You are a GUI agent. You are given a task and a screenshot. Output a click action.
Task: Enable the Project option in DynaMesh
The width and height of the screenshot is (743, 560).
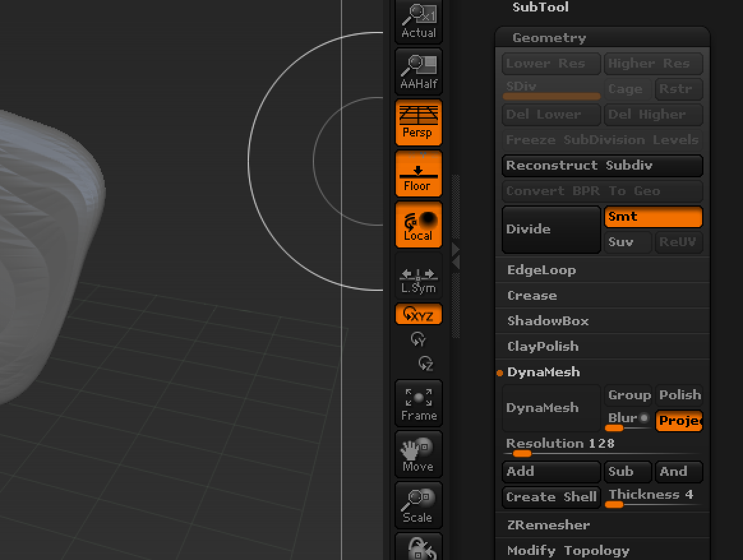(x=679, y=420)
